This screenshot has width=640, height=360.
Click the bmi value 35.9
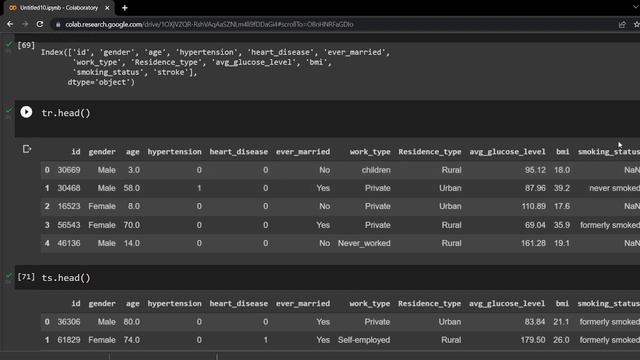(562, 225)
